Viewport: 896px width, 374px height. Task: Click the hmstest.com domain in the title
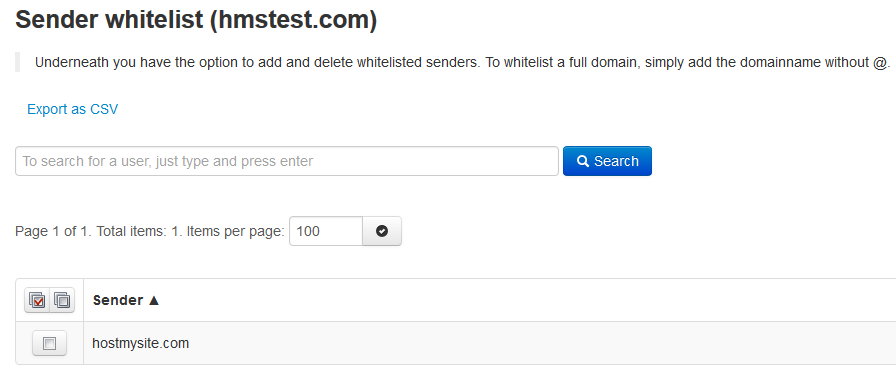294,20
